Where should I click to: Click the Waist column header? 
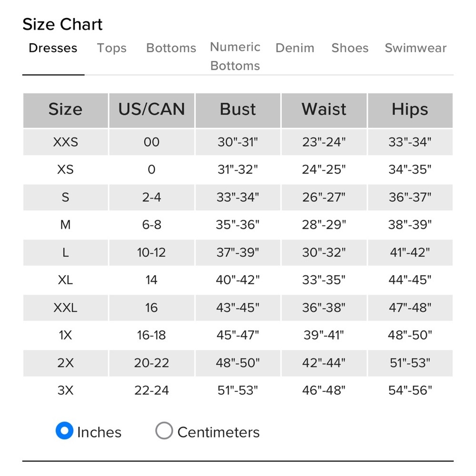click(324, 110)
